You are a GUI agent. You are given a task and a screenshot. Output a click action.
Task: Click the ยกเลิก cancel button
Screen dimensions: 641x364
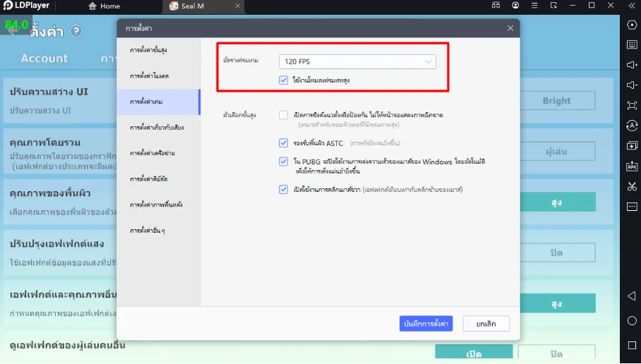tap(486, 324)
